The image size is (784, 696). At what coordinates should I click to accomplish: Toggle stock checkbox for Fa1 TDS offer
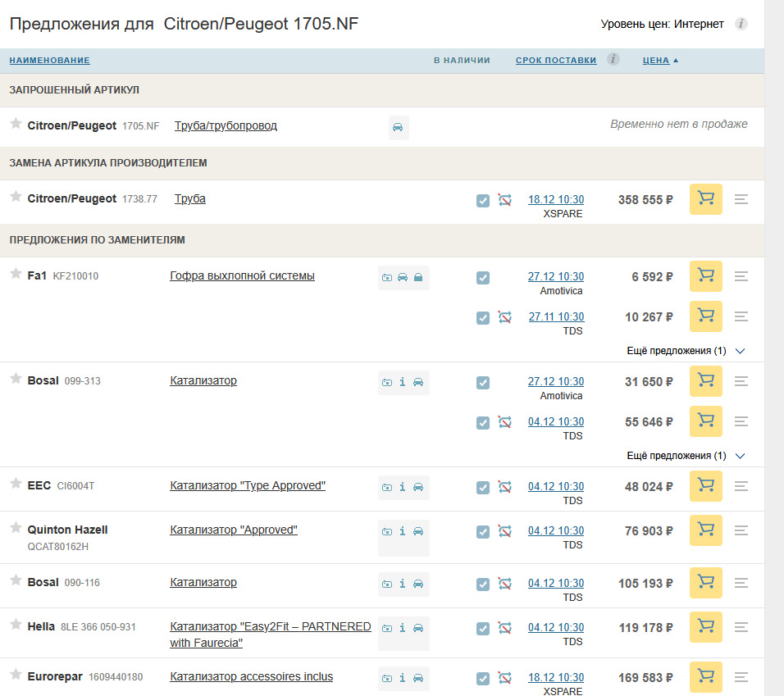click(x=483, y=318)
